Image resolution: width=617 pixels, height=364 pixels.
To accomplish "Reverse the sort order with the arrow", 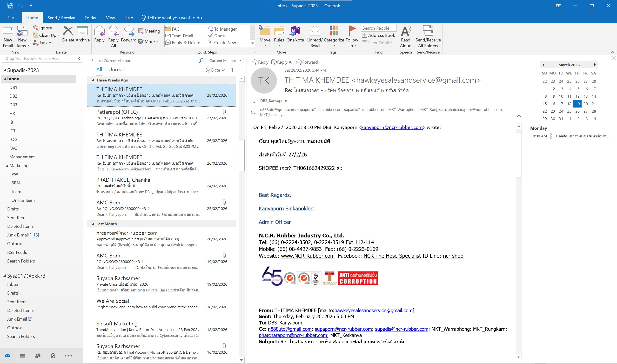I will tap(232, 70).
